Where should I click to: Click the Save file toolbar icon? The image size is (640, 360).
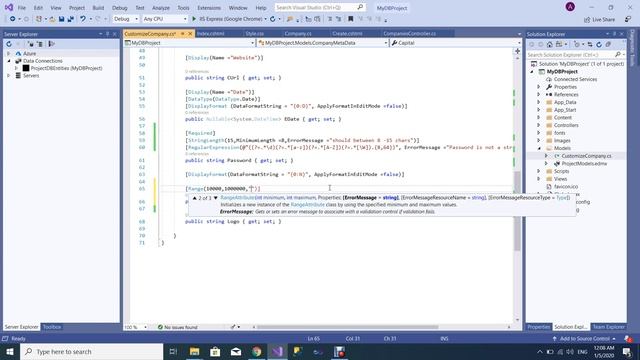tap(62, 19)
